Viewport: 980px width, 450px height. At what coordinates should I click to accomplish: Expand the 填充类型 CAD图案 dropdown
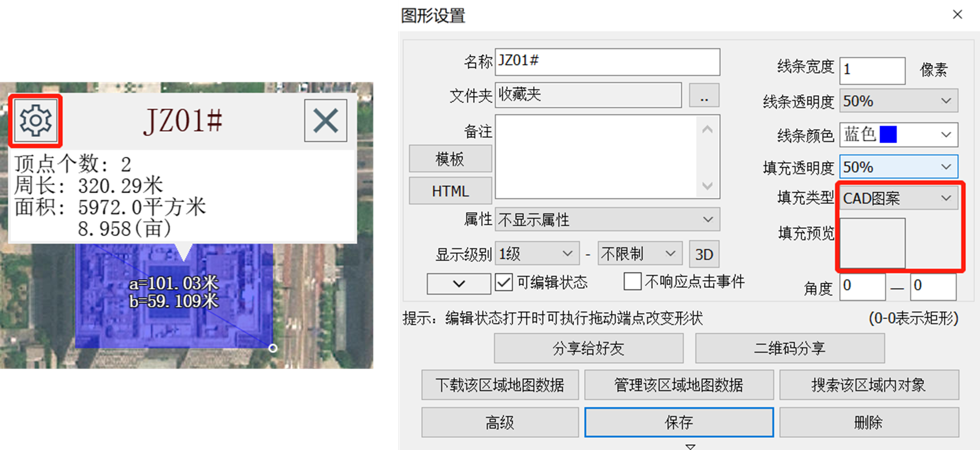point(898,198)
